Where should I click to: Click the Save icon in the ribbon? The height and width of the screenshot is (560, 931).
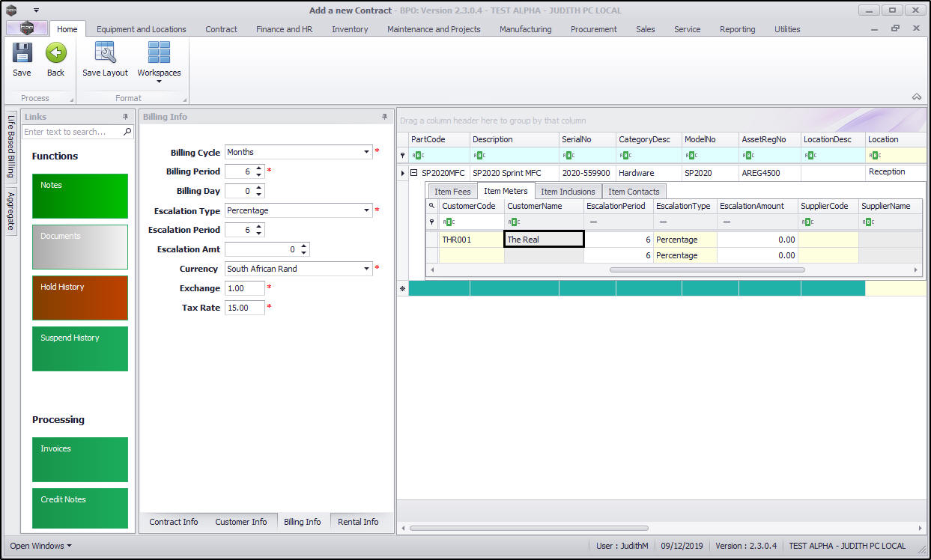coord(22,53)
